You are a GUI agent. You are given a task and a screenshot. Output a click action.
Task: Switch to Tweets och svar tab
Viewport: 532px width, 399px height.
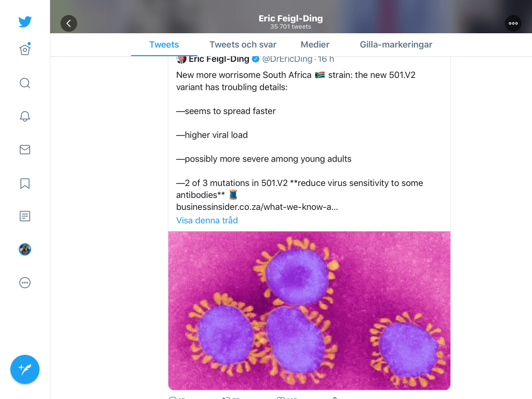[243, 45]
